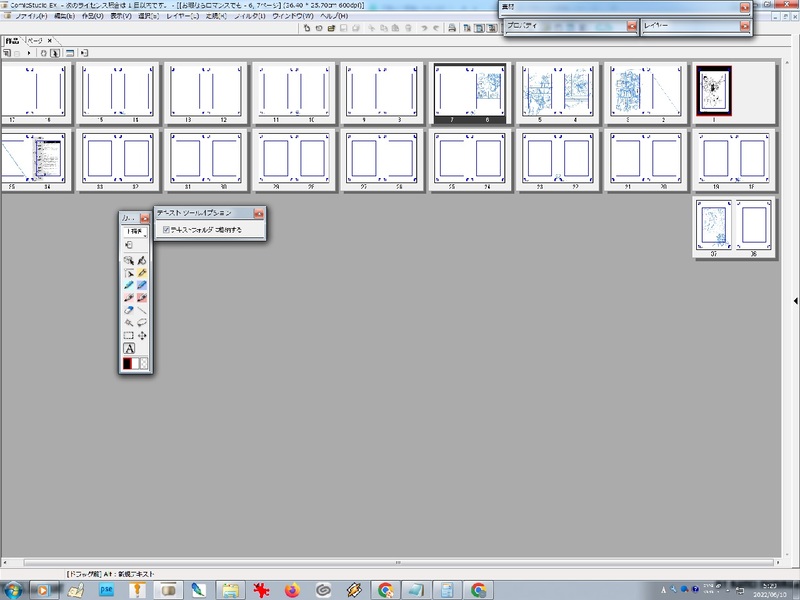Viewport: 800px width, 600px height.
Task: Switch to the ページ page tab
Action: pos(36,41)
